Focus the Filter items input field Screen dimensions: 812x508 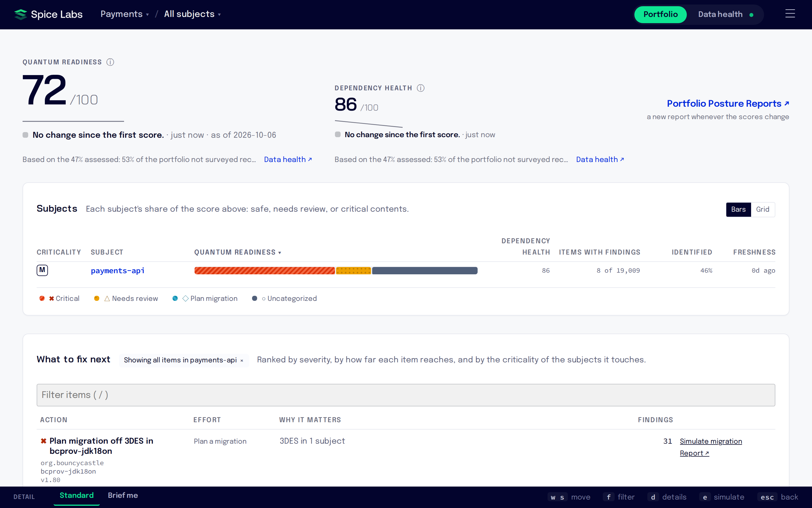406,395
